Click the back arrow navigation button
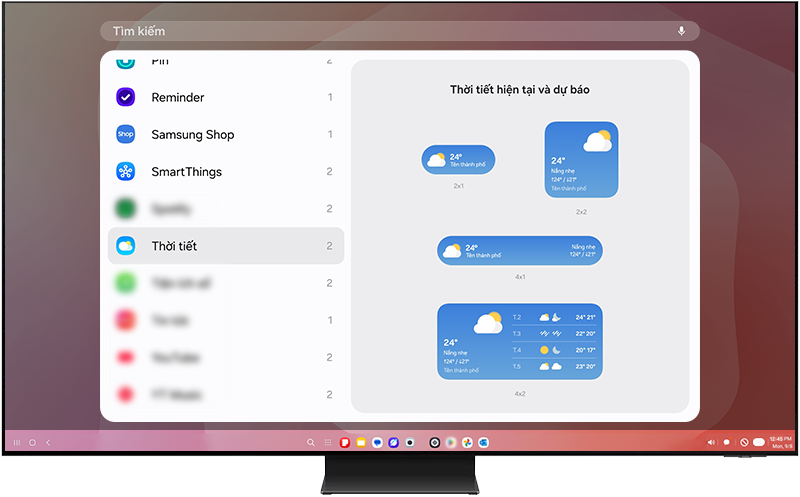 coord(48,442)
